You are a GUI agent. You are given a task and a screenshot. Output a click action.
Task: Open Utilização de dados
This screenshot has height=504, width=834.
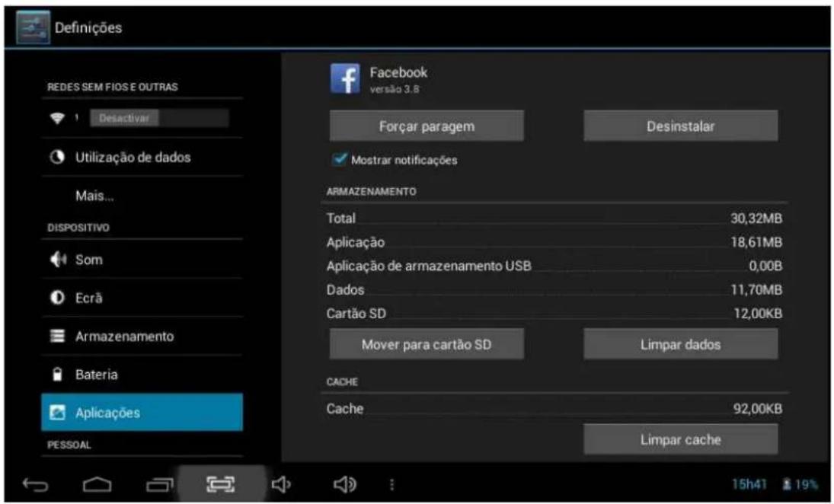142,157
